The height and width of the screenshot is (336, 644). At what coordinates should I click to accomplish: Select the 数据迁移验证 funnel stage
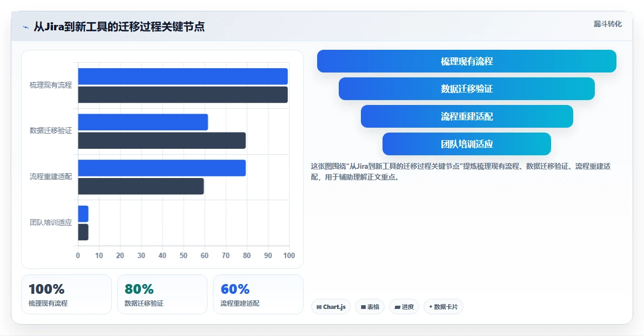pyautogui.click(x=467, y=89)
